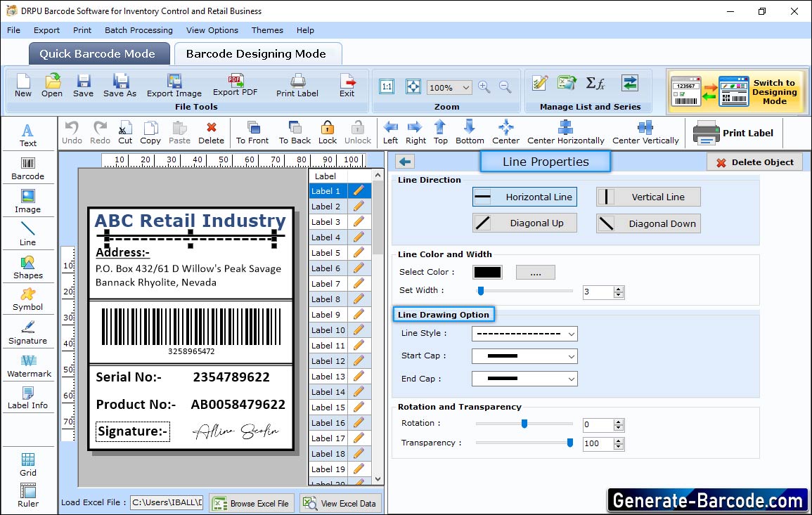Select Vertical Line direction
The height and width of the screenshot is (515, 812).
click(x=647, y=197)
